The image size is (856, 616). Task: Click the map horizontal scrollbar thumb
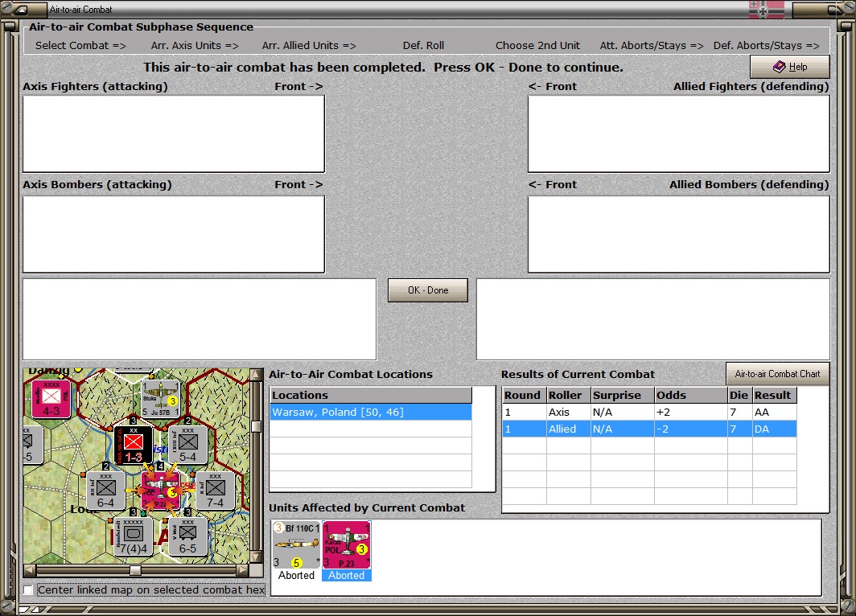(135, 570)
